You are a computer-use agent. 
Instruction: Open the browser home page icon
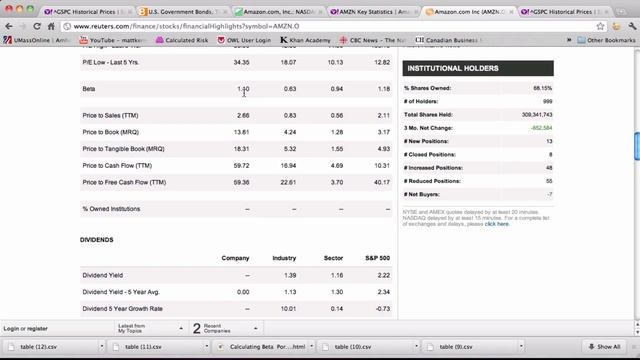(51, 26)
